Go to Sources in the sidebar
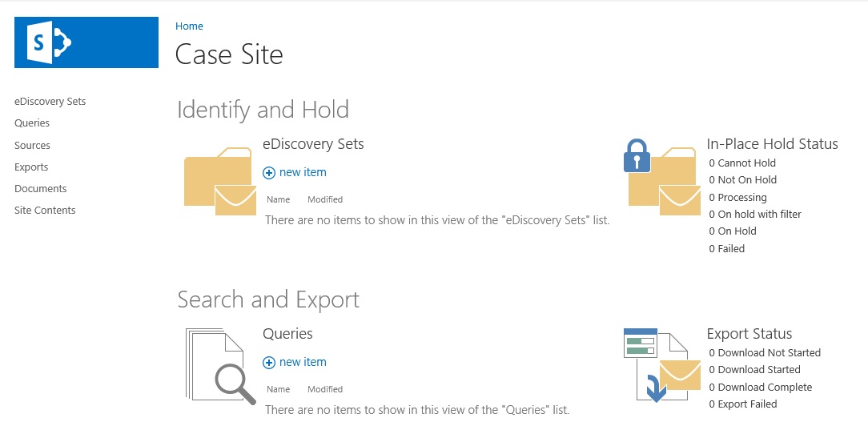This screenshot has width=868, height=442. click(x=32, y=146)
